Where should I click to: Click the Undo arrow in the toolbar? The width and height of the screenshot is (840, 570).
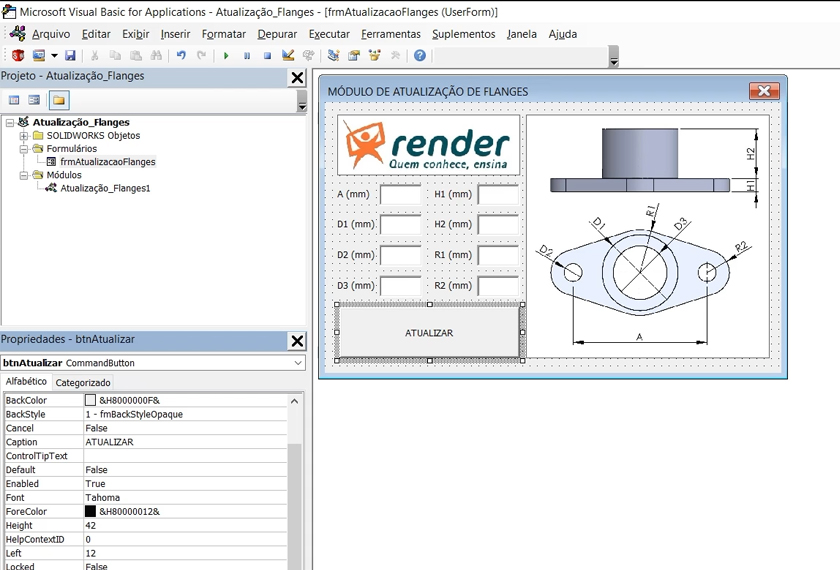coord(181,56)
